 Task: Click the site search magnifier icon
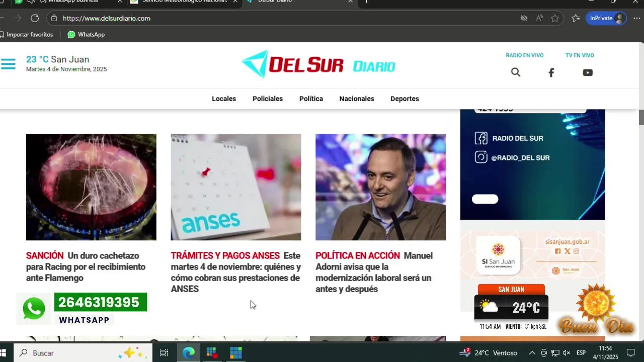coord(516,72)
